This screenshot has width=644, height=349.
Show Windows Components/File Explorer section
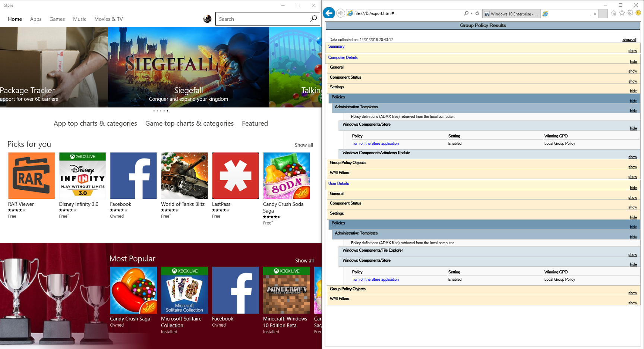pyautogui.click(x=632, y=255)
